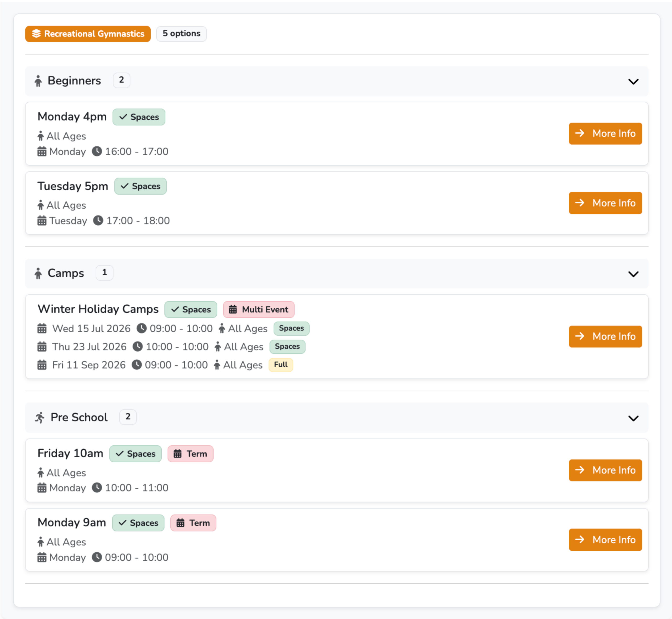672x619 pixels.
Task: Collapse the Beginners section with its chevron
Action: (633, 81)
